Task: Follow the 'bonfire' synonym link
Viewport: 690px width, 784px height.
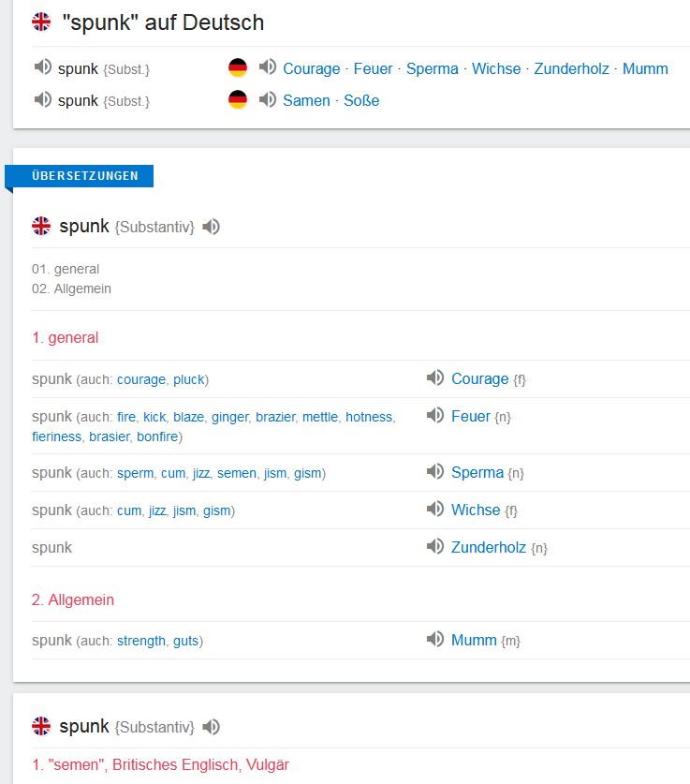Action: click(x=157, y=436)
